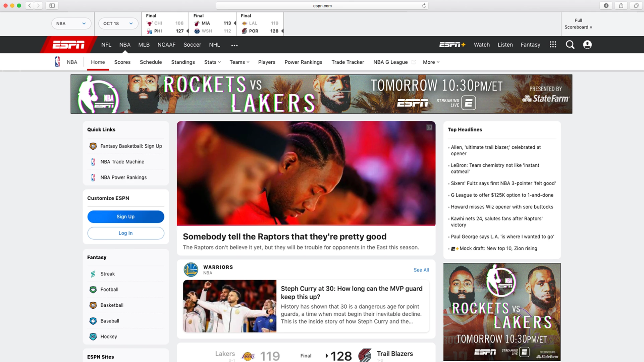
Task: Click the Fantasy Football icon
Action: coord(93,290)
